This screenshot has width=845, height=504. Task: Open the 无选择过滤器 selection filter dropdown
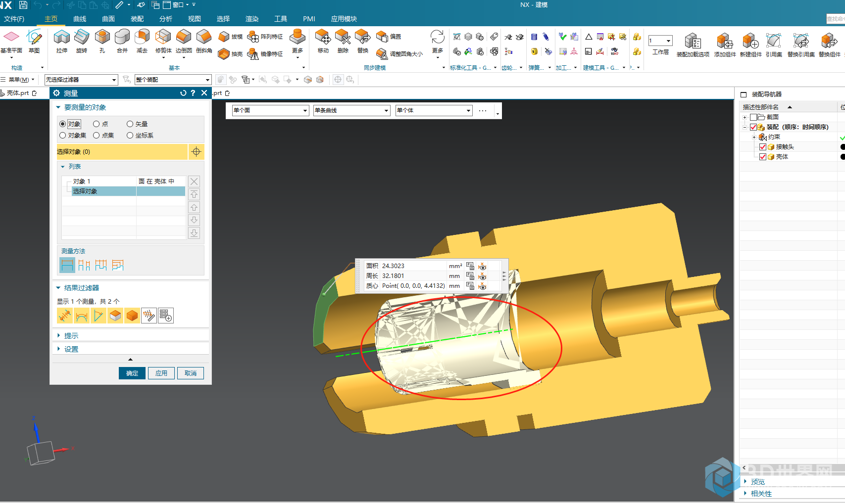pos(81,80)
